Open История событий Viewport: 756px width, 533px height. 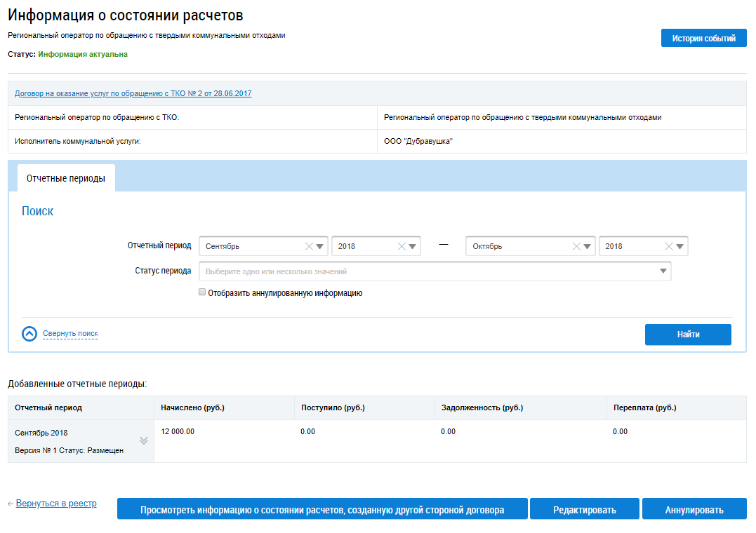703,39
